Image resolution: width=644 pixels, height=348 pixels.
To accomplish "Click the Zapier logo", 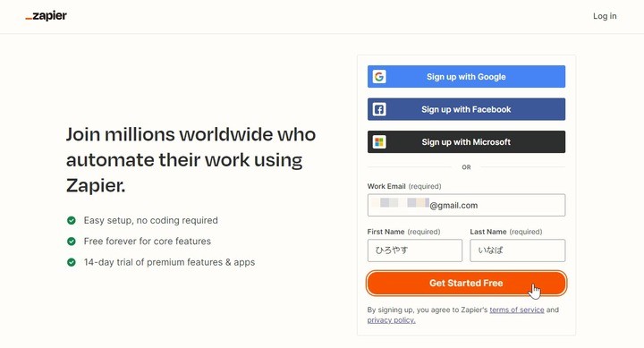I will point(46,16).
